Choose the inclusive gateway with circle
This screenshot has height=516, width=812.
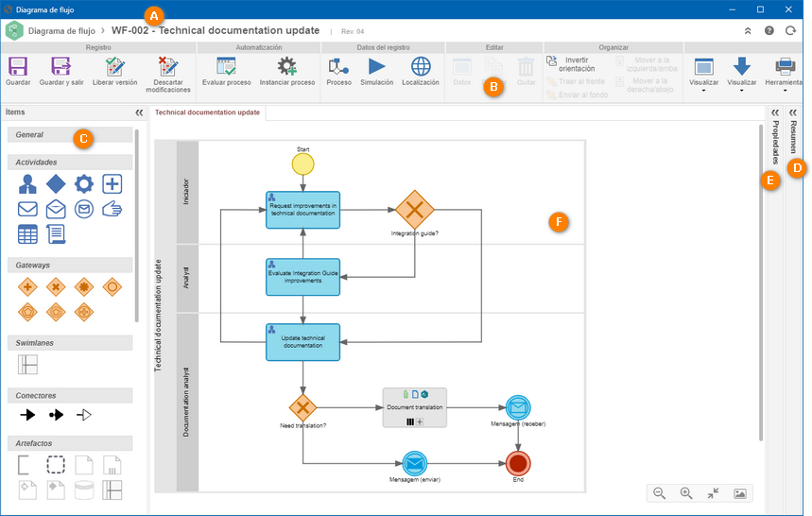pyautogui.click(x=112, y=286)
